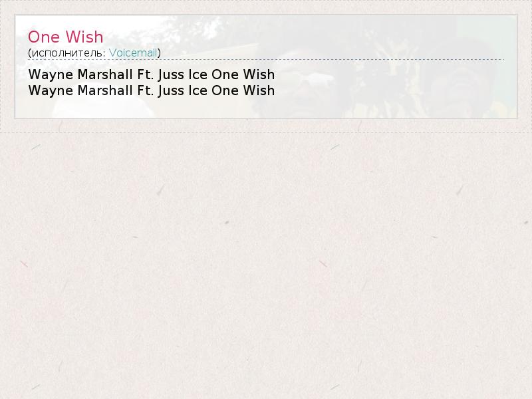This screenshot has width=532, height=399.
Task: Click the word Wish in the pink title
Action: [x=84, y=37]
